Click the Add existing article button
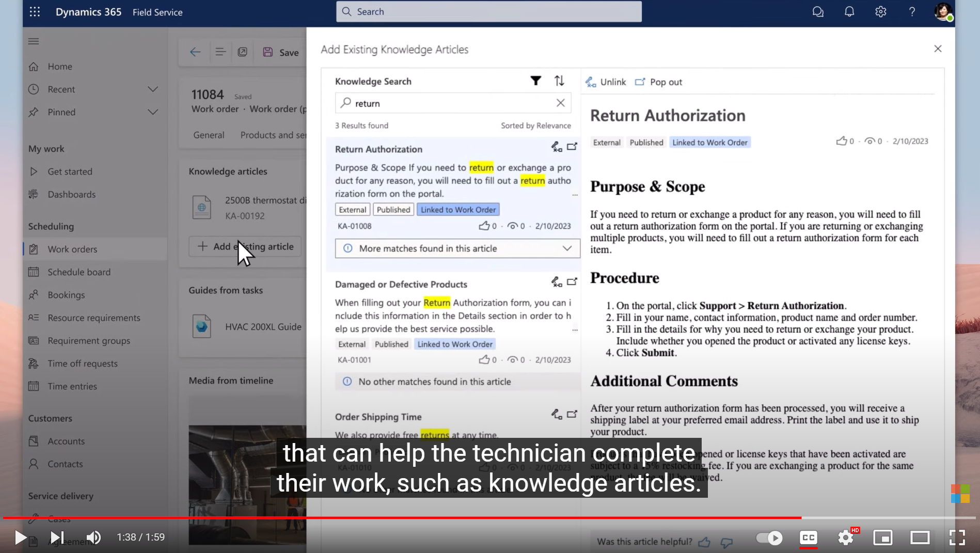The height and width of the screenshot is (553, 980). (245, 246)
